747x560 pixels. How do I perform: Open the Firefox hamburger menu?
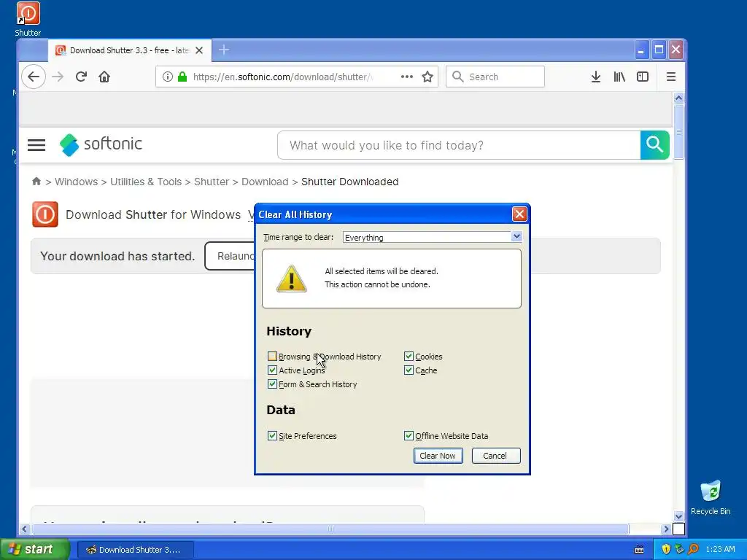tap(671, 77)
